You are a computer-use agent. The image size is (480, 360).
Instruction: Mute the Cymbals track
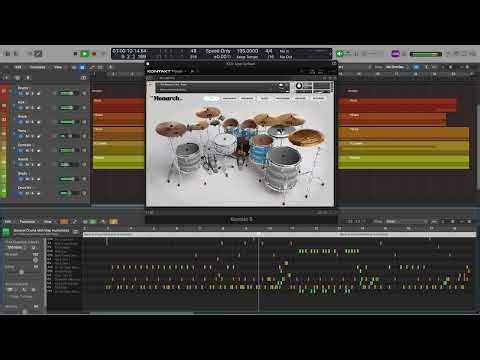click(x=28, y=151)
